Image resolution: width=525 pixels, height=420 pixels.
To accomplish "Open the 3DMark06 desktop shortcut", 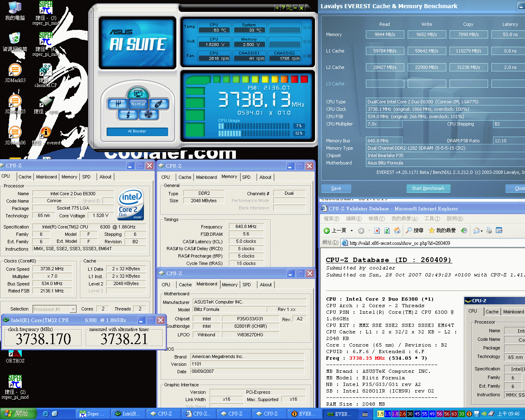I will [x=15, y=135].
